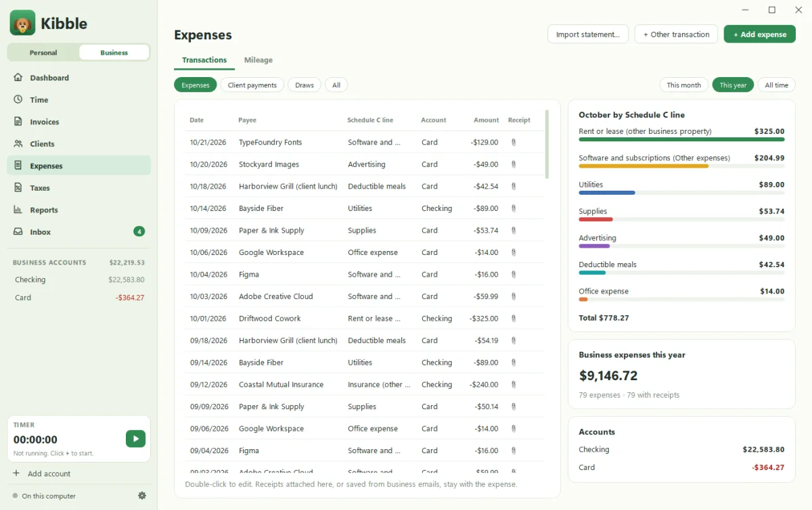Click the -$325.00 amount for Driftwood Cowork
Viewport: 812px width, 510px height.
point(484,319)
